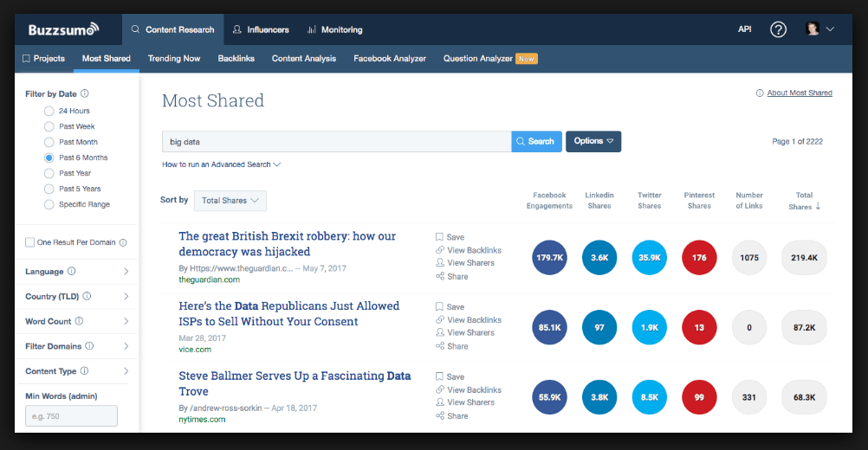This screenshot has width=868, height=450.
Task: Click Save bookmark icon for Steve Ballmer article
Action: tap(439, 376)
